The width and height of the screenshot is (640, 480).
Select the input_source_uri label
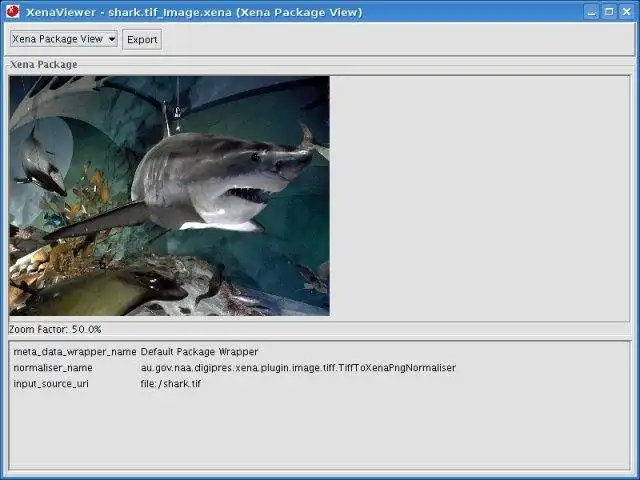coord(51,384)
